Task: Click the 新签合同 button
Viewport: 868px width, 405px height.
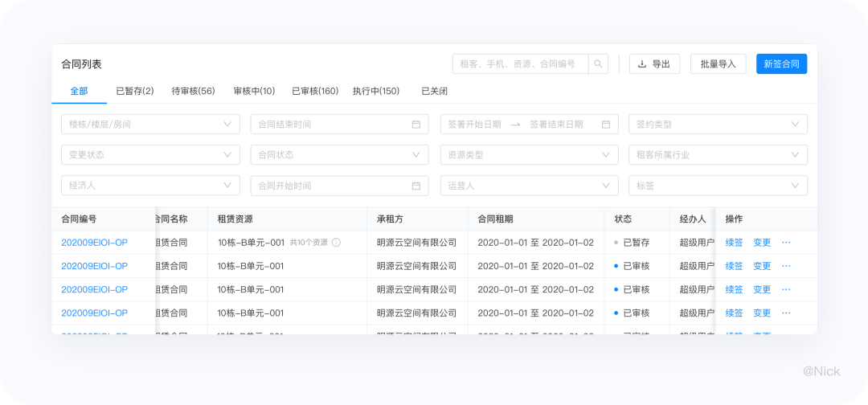Action: [x=782, y=64]
